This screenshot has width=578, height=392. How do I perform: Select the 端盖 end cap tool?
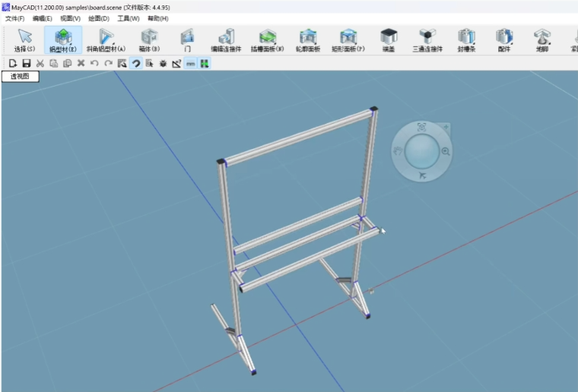(x=389, y=40)
